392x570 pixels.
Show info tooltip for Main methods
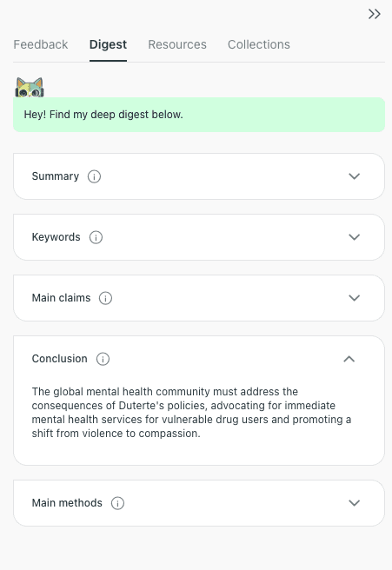tap(117, 503)
